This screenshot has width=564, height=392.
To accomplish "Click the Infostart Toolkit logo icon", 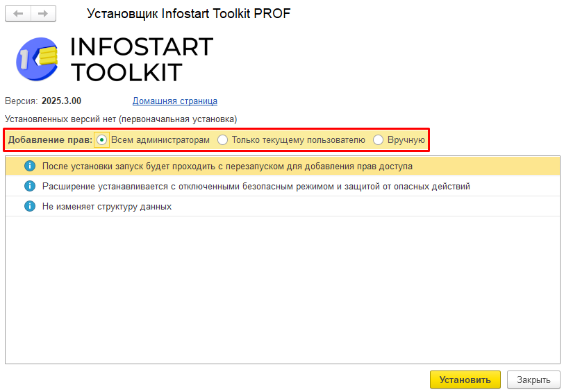I will [37, 59].
